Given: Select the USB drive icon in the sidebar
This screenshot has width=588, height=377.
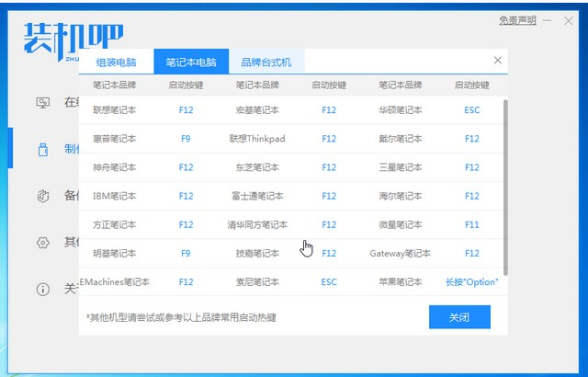Looking at the screenshot, I should [42, 149].
